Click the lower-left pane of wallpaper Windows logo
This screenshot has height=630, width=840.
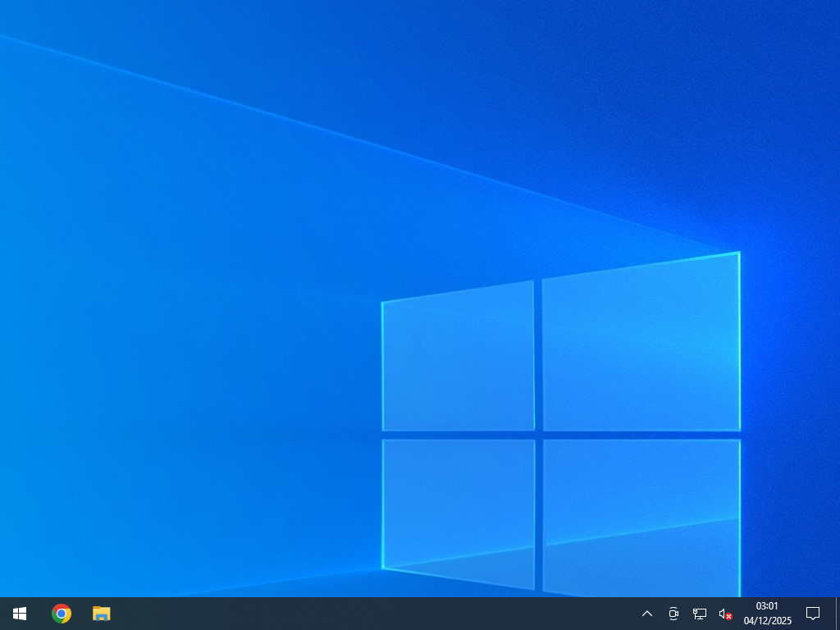[458, 500]
